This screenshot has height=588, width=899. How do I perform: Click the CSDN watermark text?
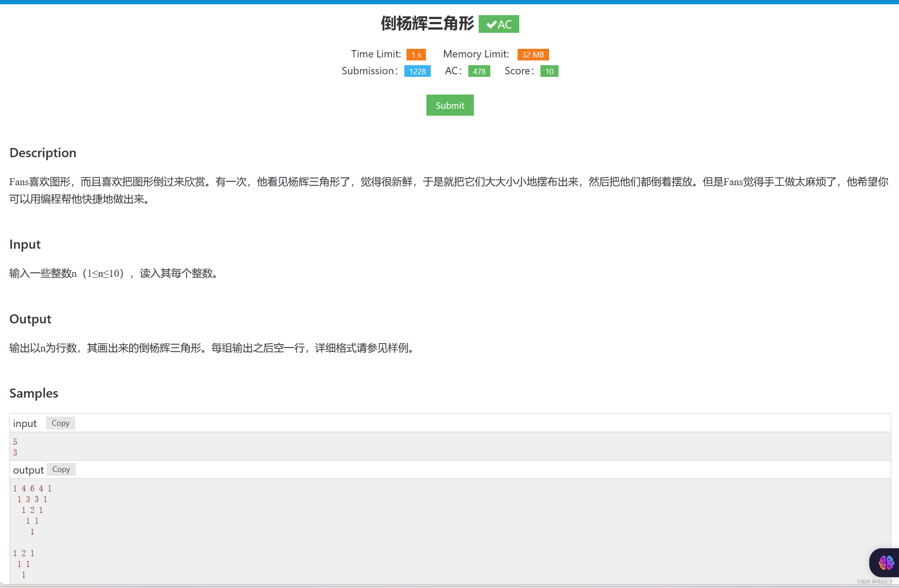point(874,582)
